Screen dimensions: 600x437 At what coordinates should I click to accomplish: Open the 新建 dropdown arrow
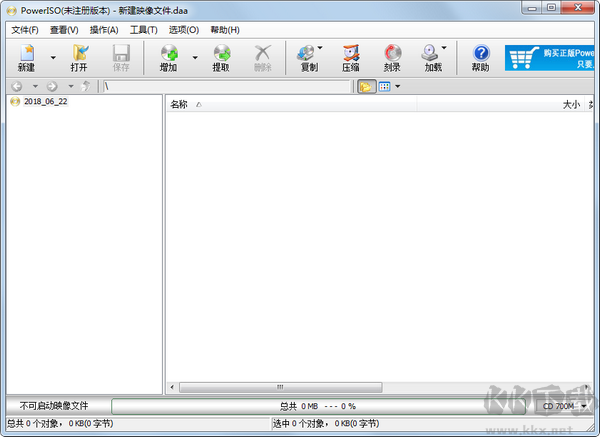coord(53,58)
